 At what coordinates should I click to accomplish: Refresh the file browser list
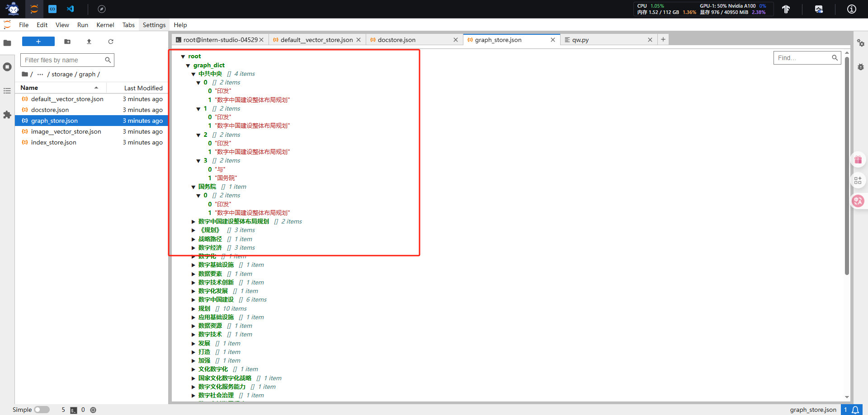111,42
